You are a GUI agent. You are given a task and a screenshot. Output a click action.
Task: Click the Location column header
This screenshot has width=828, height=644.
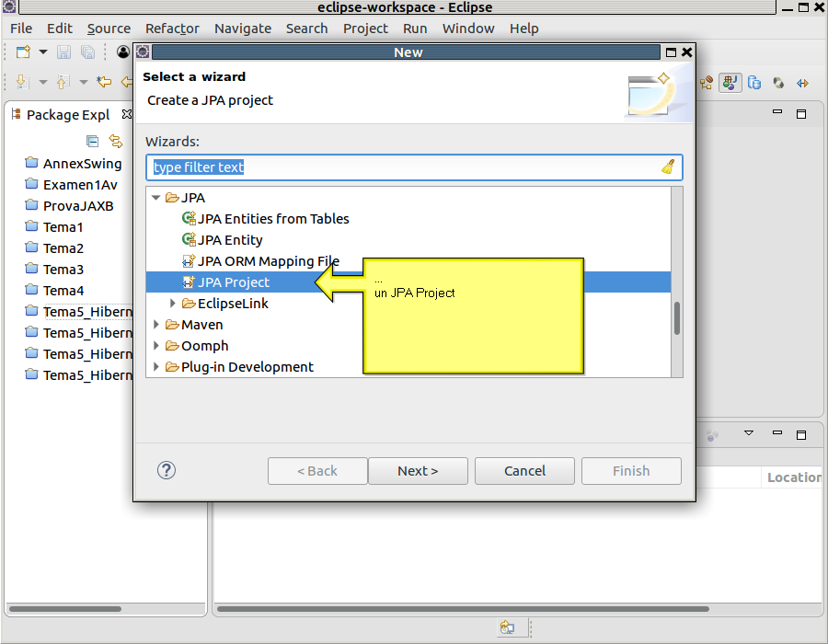point(794,477)
